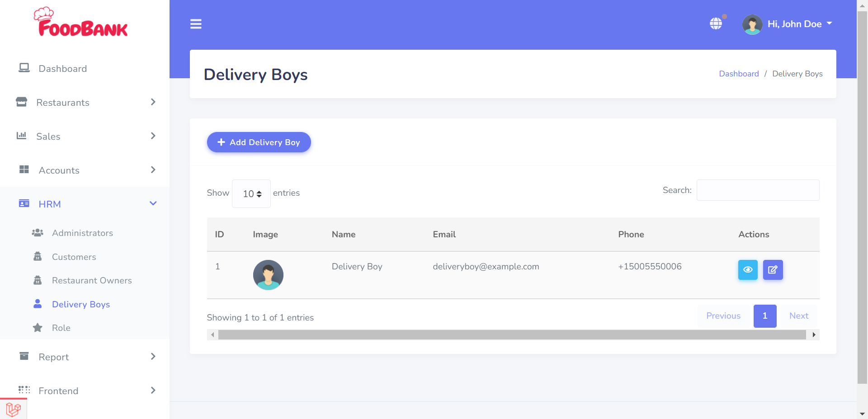Expand the Report menu chevron
Viewport: 868px width, 419px height.
click(x=153, y=357)
